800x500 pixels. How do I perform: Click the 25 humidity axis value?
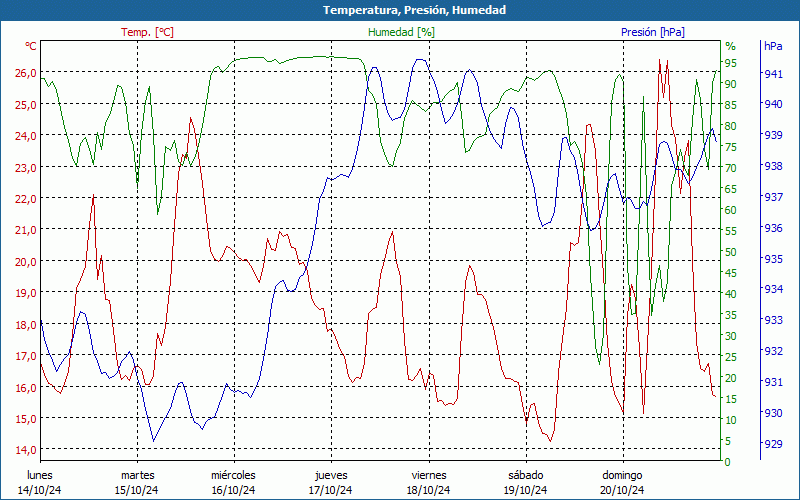coord(731,357)
